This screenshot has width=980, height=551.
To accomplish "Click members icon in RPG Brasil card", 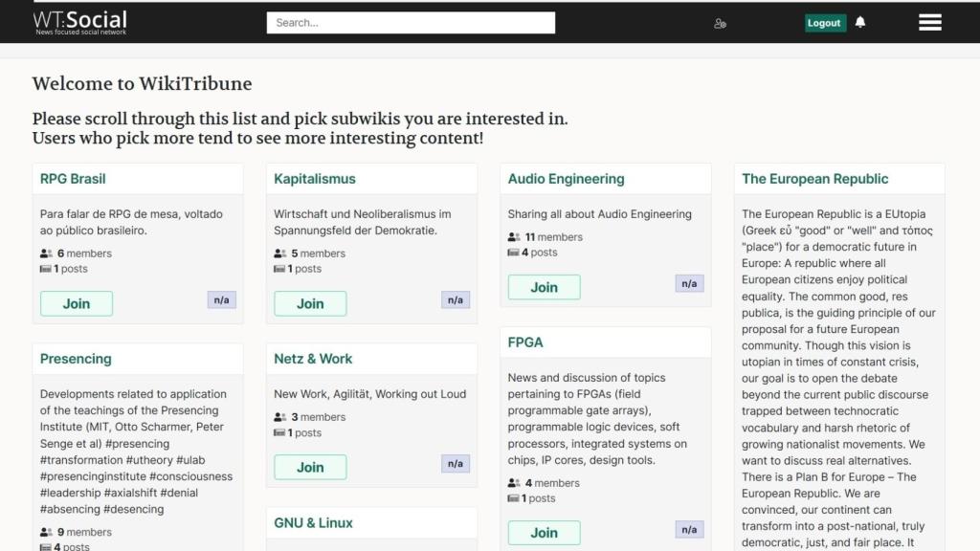I will click(46, 253).
